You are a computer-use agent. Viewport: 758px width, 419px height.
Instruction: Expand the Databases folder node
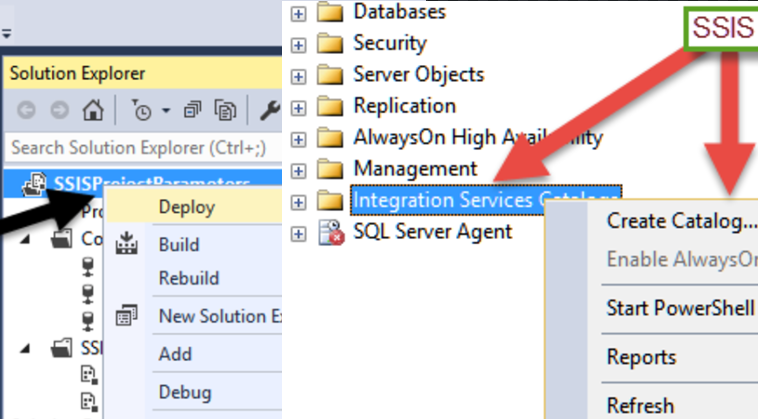tap(297, 13)
